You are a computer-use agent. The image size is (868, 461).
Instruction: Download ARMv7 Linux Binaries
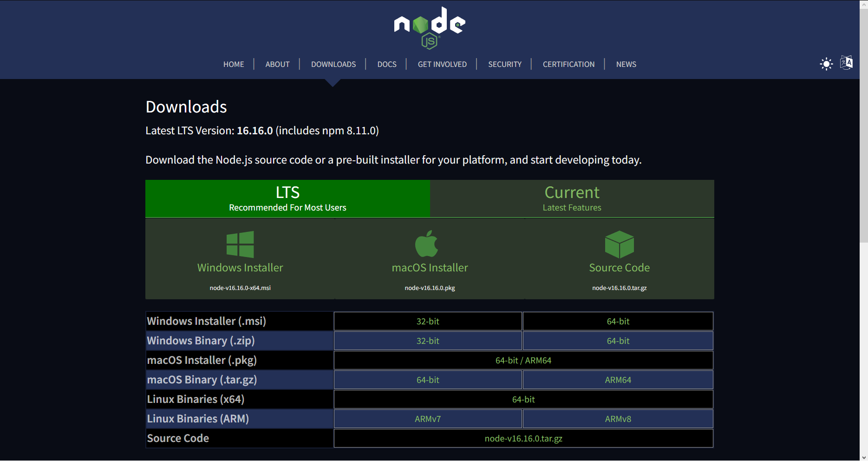pos(428,419)
